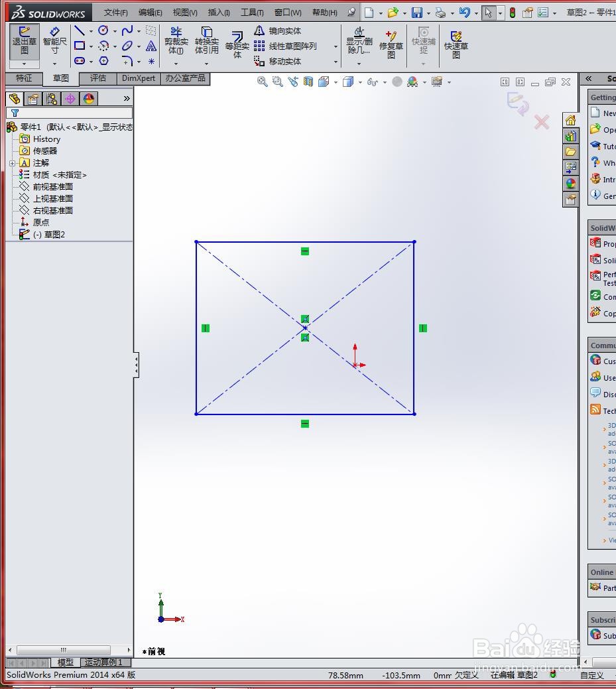
Task: Select the Arc sketch tool
Action: [103, 46]
